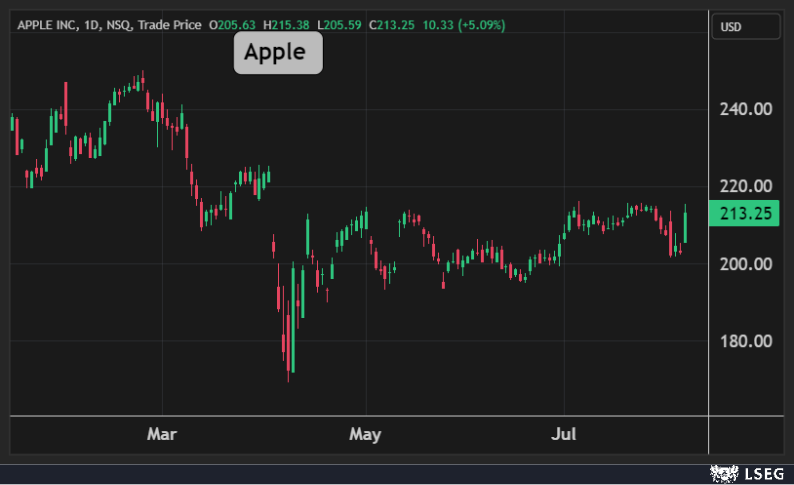Select the Mar marker on time axis
This screenshot has height=485, width=794.
pyautogui.click(x=161, y=434)
